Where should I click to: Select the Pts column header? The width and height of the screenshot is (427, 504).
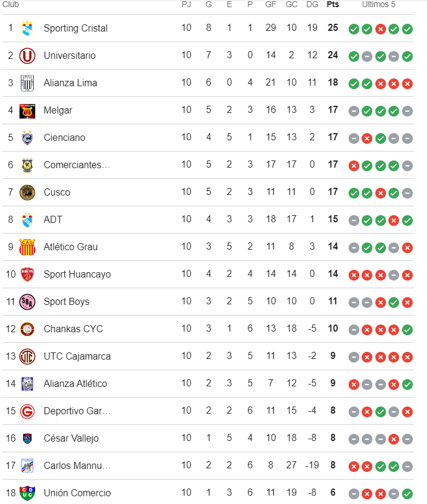333,4
